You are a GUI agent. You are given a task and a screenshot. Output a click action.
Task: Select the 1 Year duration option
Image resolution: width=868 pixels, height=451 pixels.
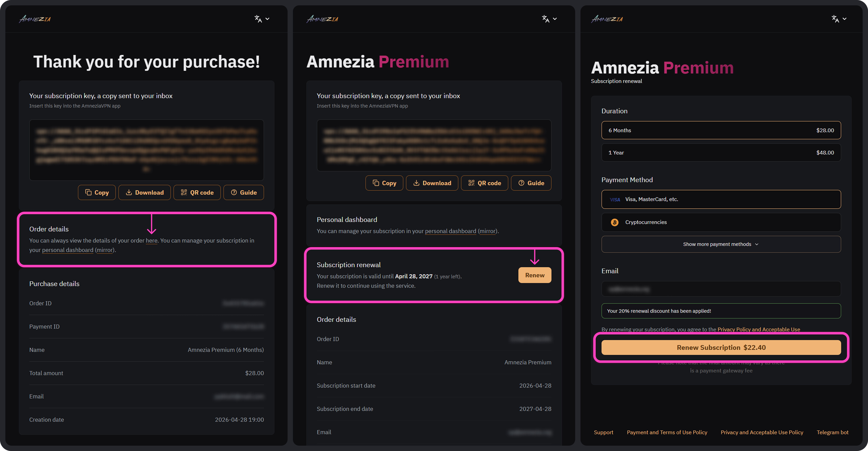click(x=721, y=153)
